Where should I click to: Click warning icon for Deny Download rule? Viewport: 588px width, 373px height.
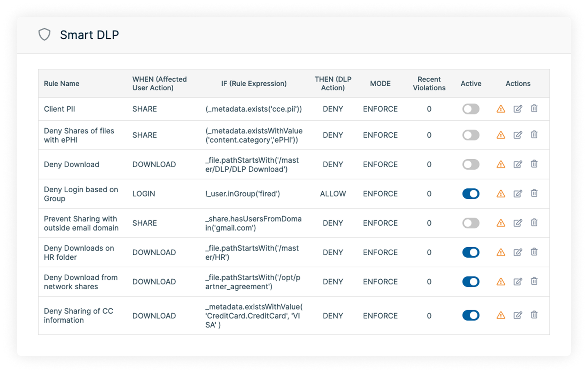501,164
